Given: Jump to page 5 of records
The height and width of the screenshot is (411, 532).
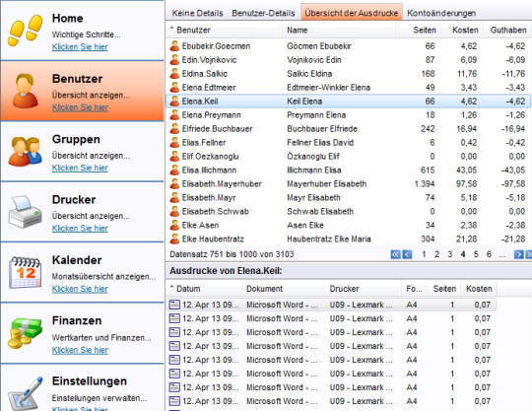Looking at the screenshot, I should [476, 254].
